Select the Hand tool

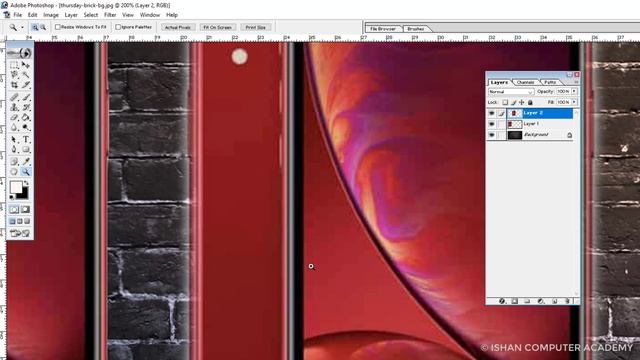click(14, 172)
